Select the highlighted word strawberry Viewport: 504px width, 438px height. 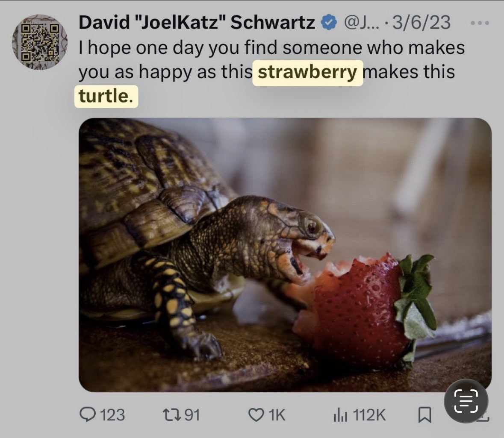tap(307, 73)
